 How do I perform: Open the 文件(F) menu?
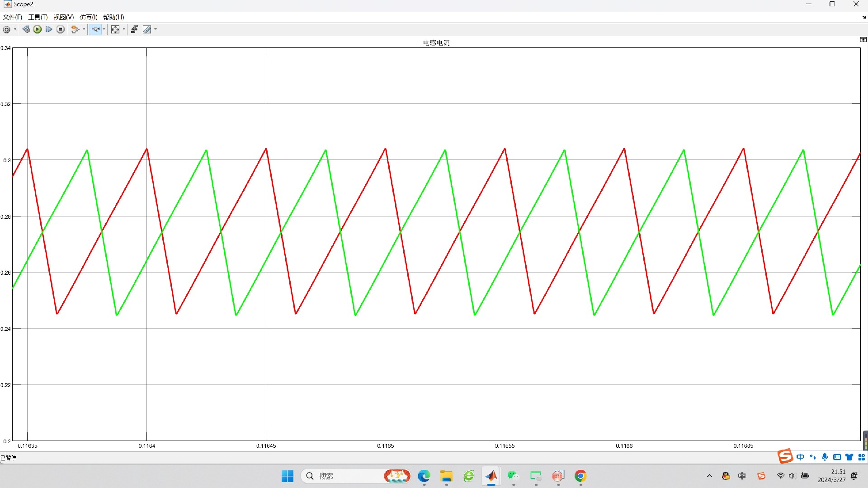coord(12,17)
